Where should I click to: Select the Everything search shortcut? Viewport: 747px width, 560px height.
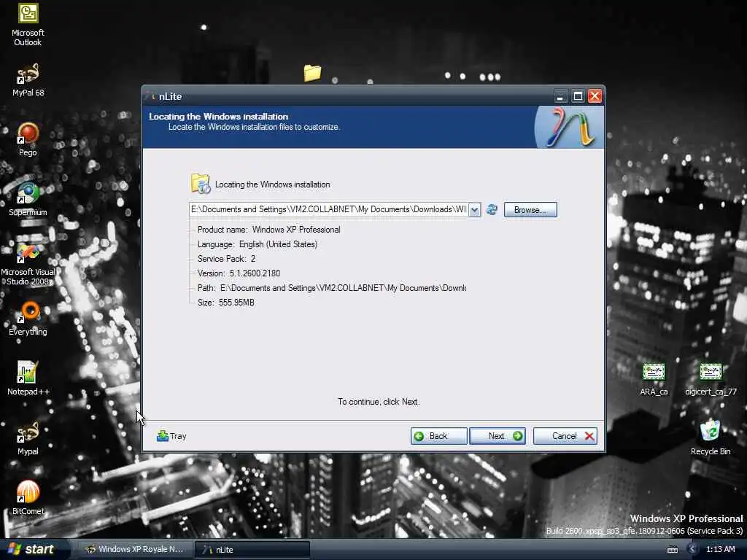click(x=28, y=319)
